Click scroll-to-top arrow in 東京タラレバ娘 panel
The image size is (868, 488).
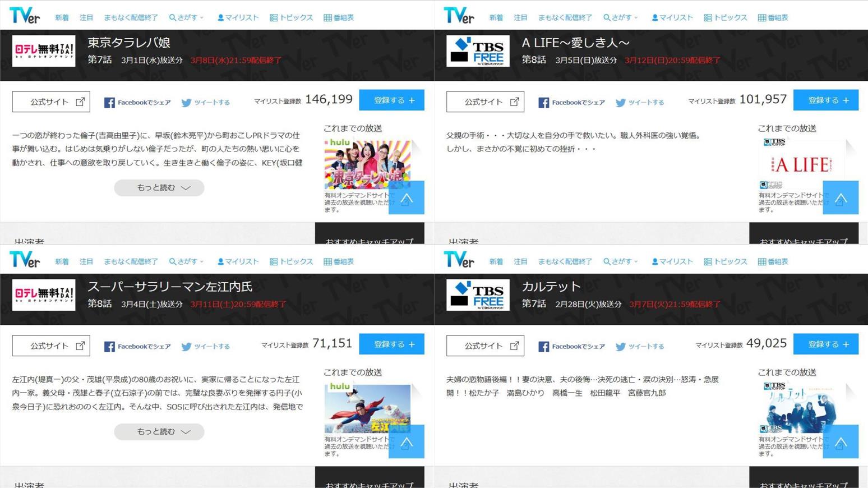coord(407,197)
